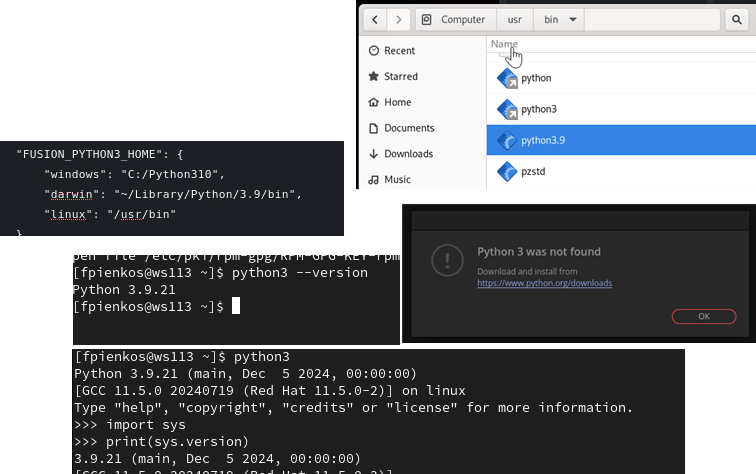
Task: Click the usr path segment
Action: pyautogui.click(x=514, y=20)
